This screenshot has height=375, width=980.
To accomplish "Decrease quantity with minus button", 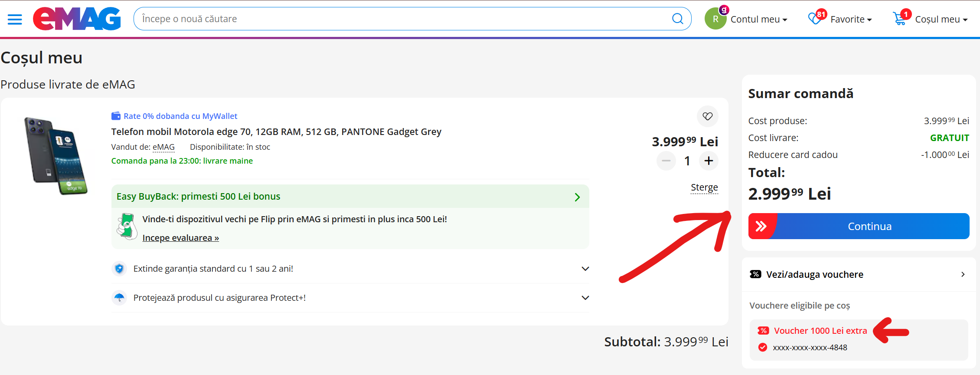I will (x=666, y=161).
